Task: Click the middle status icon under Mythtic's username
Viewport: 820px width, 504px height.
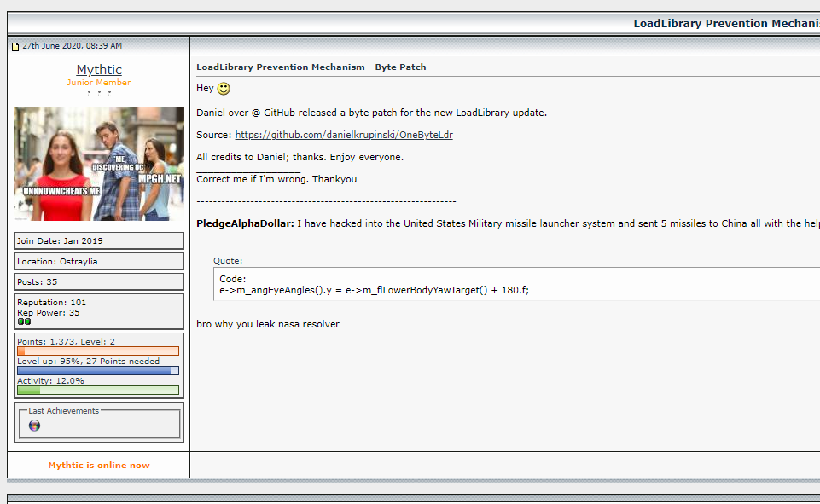Action: 99,95
